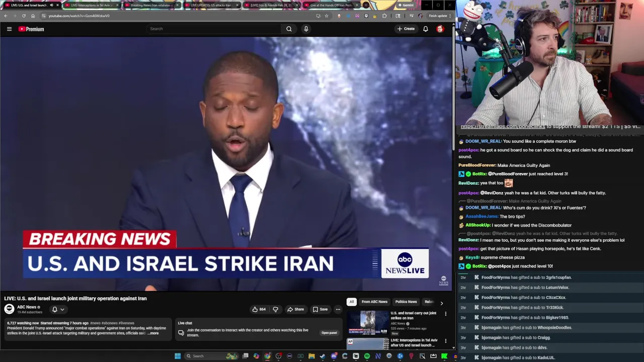The image size is (644, 362).
Task: Click gifted sub row for KadoLUL
Action: coord(550,358)
